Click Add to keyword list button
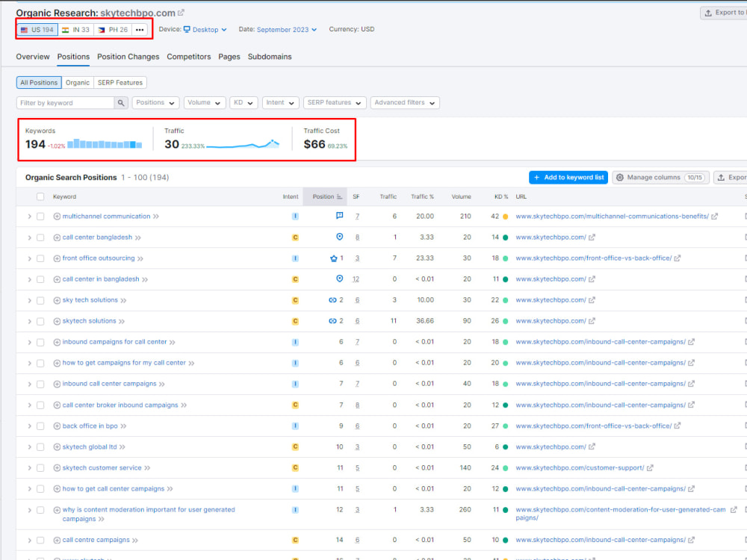The height and width of the screenshot is (560, 747). point(568,177)
